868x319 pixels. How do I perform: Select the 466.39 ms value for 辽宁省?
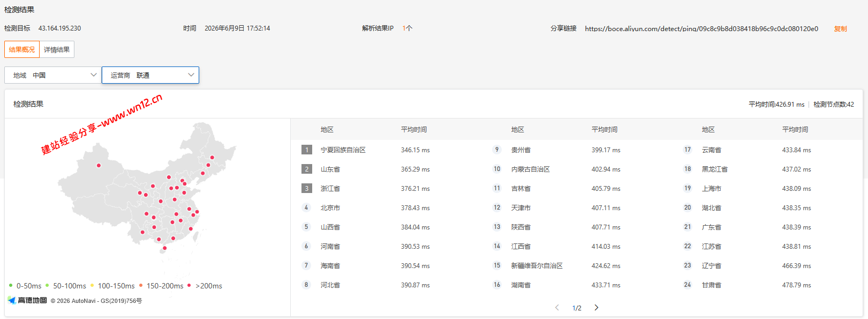pyautogui.click(x=797, y=266)
